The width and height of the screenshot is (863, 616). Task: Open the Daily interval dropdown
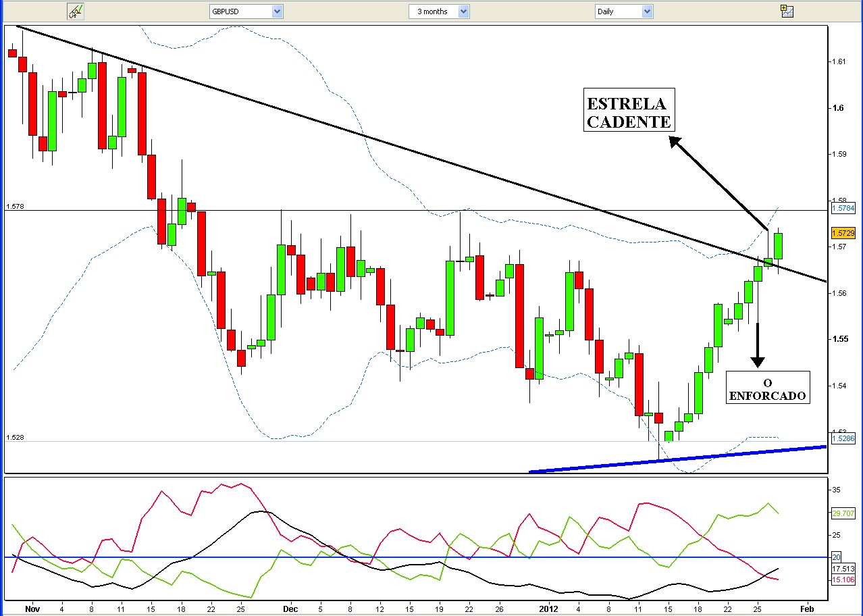point(648,11)
